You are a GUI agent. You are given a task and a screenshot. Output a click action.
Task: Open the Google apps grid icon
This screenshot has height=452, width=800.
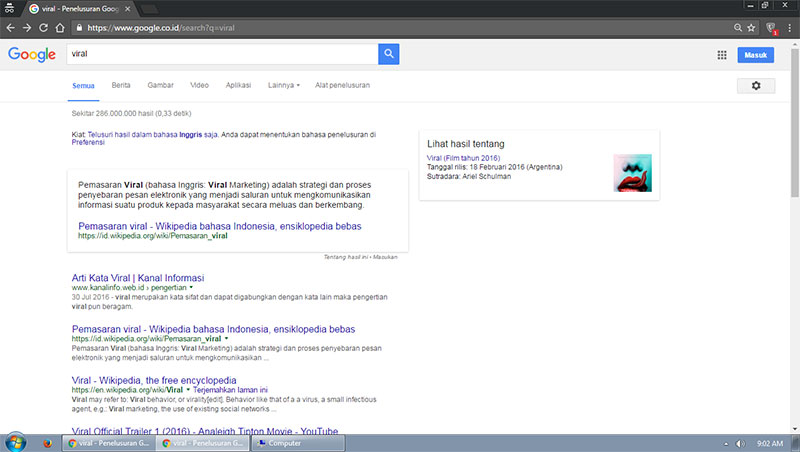pyautogui.click(x=722, y=55)
